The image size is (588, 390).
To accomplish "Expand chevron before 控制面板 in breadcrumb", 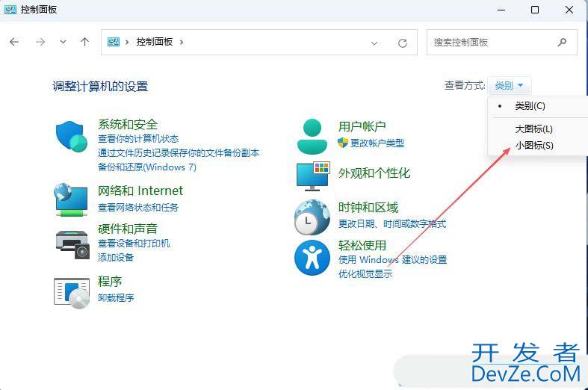I will (127, 42).
